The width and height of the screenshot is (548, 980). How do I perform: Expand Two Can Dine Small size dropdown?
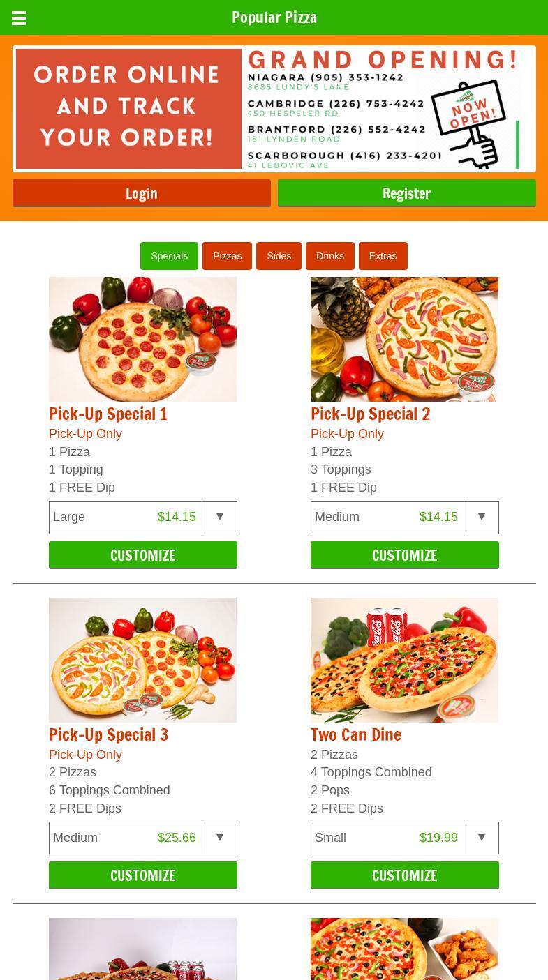point(405,838)
